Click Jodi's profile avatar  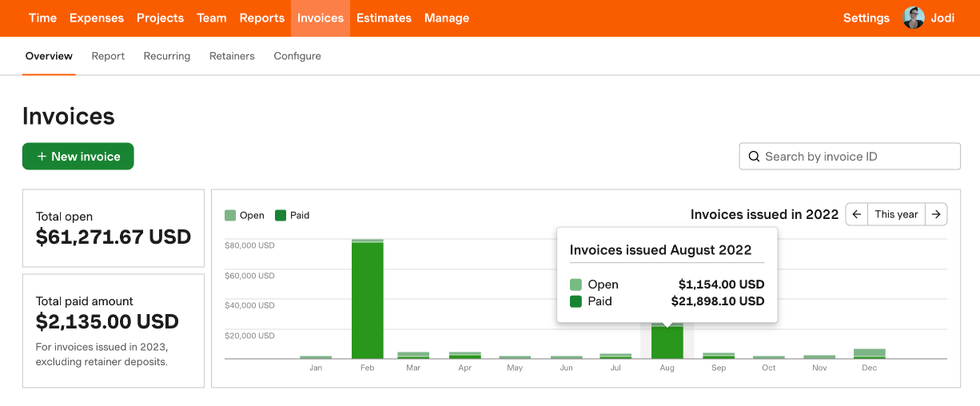coord(914,18)
